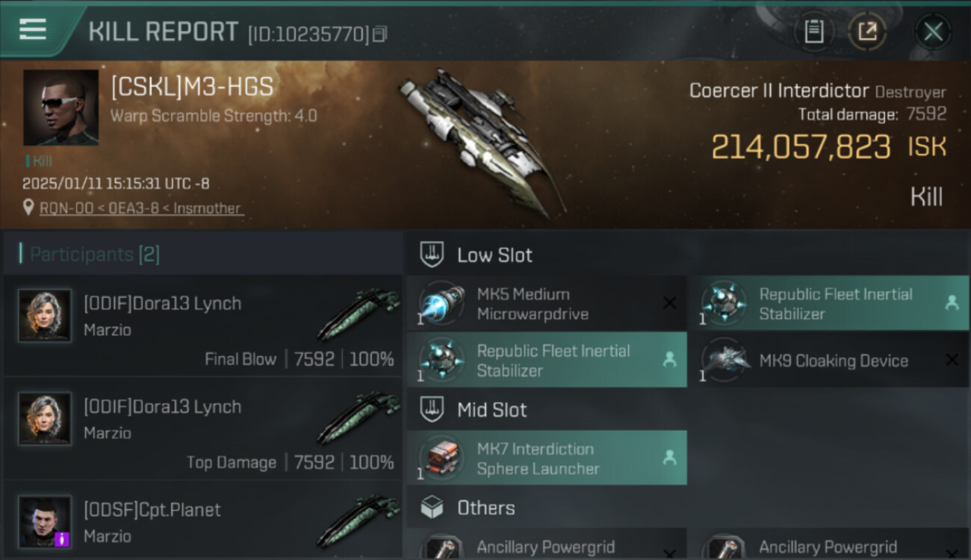The height and width of the screenshot is (560, 971).
Task: Click the MK9 Cloaking Device icon
Action: pyautogui.click(x=725, y=361)
